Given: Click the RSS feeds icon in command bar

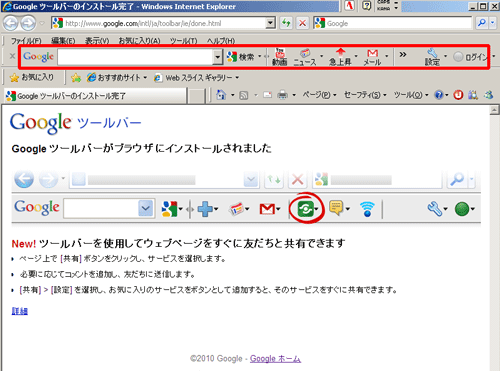Looking at the screenshot, I should 244,96.
